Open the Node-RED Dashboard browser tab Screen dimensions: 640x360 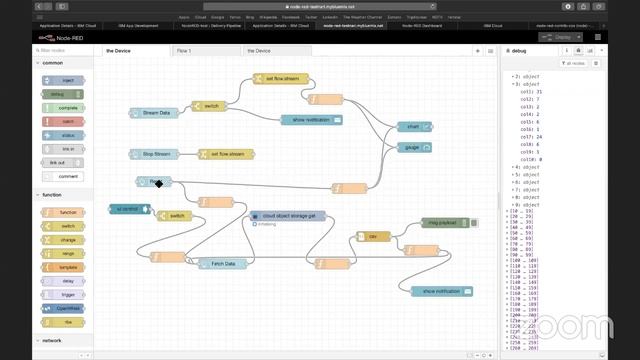click(422, 25)
